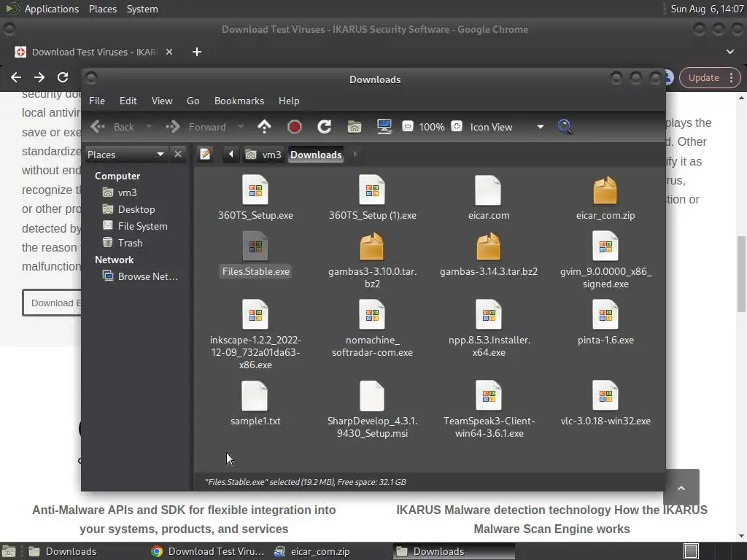Switch to Chrome taskbar window
The height and width of the screenshot is (560, 747).
[208, 551]
